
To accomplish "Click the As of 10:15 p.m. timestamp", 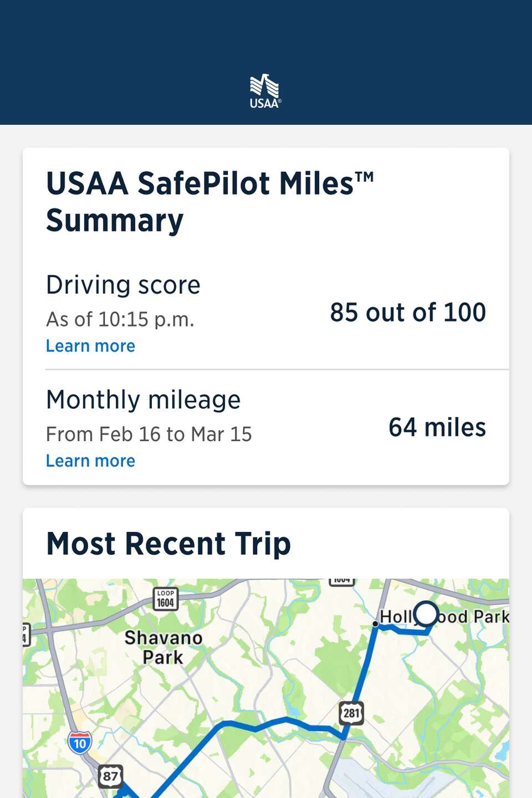I will [x=120, y=319].
